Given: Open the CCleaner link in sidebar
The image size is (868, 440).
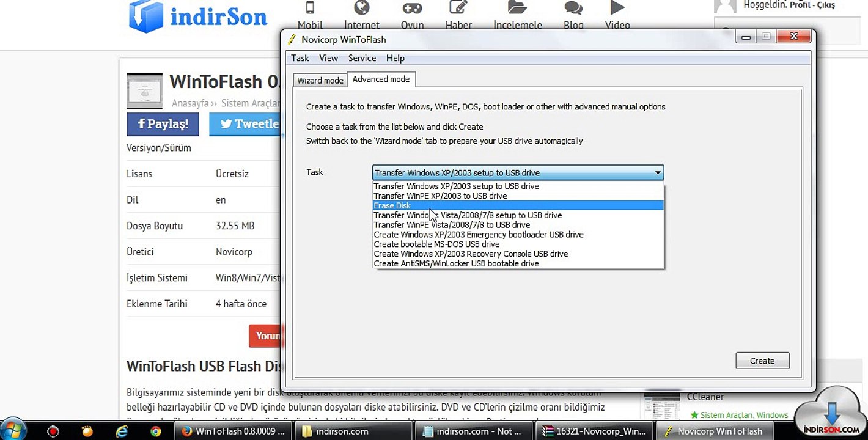Looking at the screenshot, I should coord(705,397).
